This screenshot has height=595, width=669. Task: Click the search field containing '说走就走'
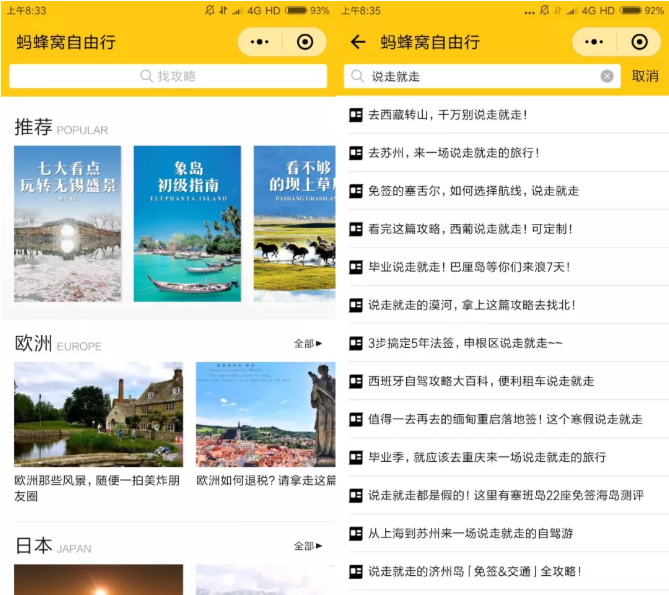[482, 76]
